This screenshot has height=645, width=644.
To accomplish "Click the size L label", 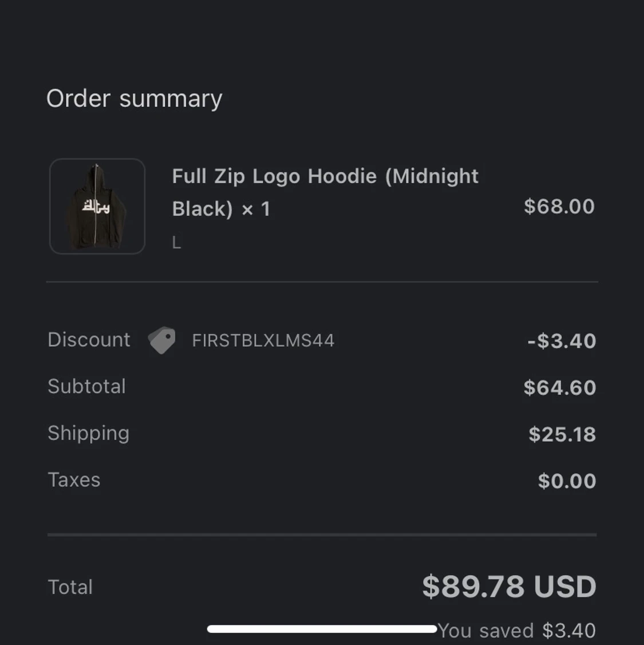I will tap(176, 243).
